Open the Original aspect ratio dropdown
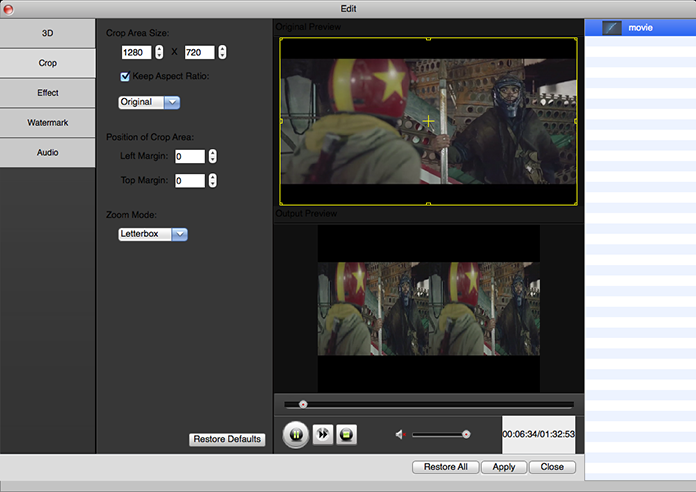The image size is (696, 492). (149, 102)
